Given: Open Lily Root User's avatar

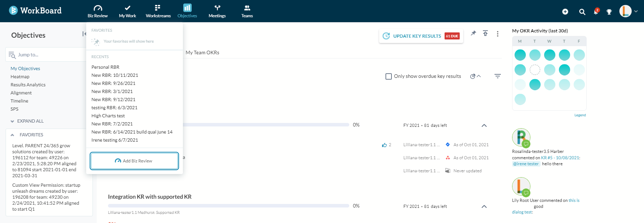Looking at the screenshot, I should pyautogui.click(x=521, y=186).
